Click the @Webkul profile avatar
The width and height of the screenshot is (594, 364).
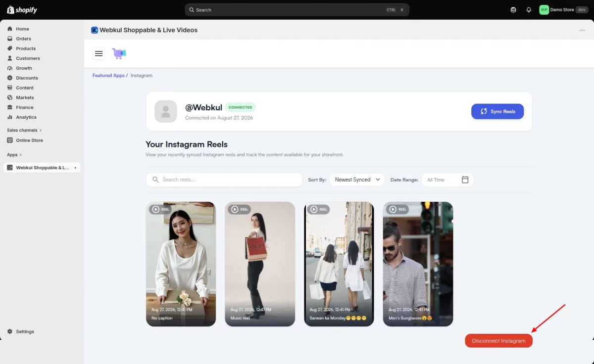[x=166, y=111]
